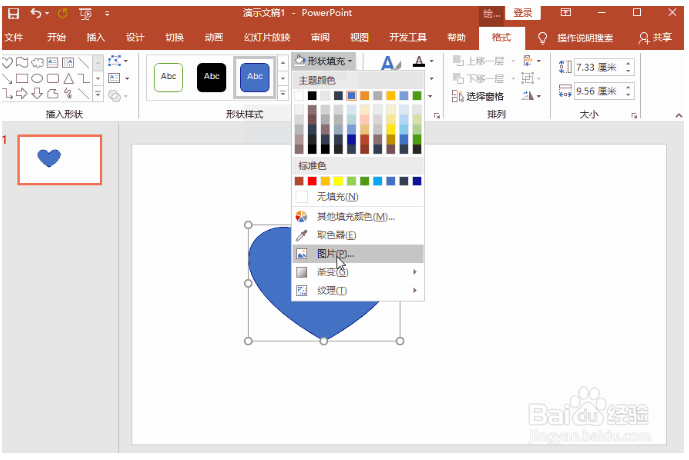Select slide 1 thumbnail with heart

point(60,159)
